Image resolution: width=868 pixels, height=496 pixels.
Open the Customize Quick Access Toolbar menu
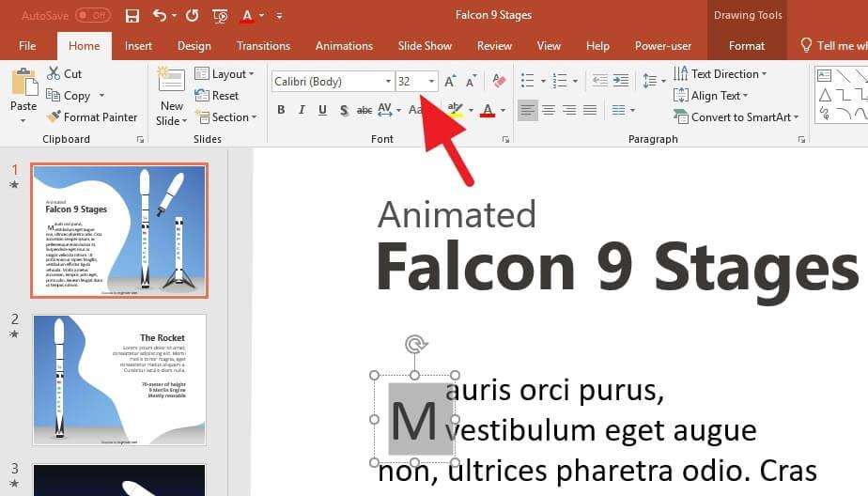pos(279,15)
